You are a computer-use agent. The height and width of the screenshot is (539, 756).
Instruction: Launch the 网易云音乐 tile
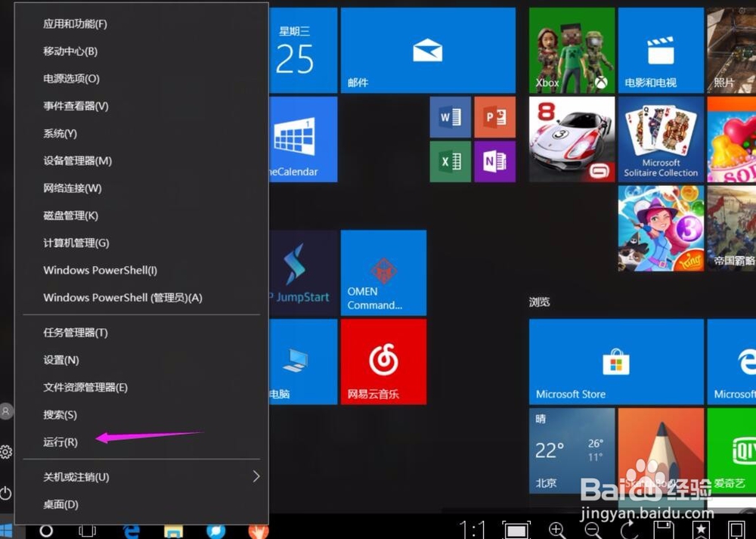pos(383,361)
